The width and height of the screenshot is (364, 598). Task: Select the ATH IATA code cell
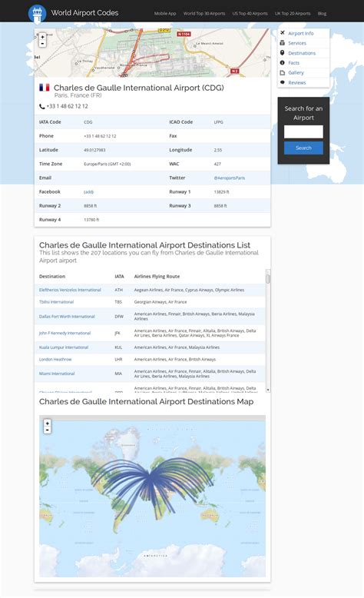(118, 291)
